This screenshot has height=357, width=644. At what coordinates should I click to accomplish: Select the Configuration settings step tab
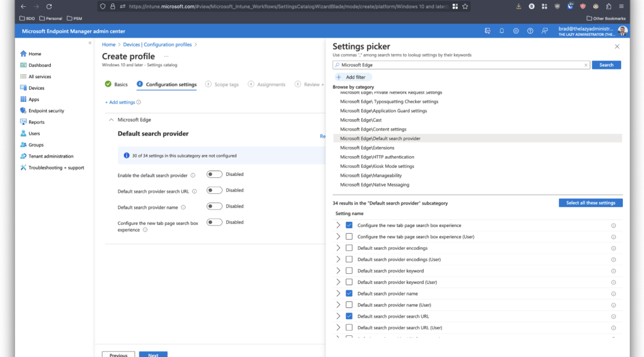pyautogui.click(x=167, y=84)
